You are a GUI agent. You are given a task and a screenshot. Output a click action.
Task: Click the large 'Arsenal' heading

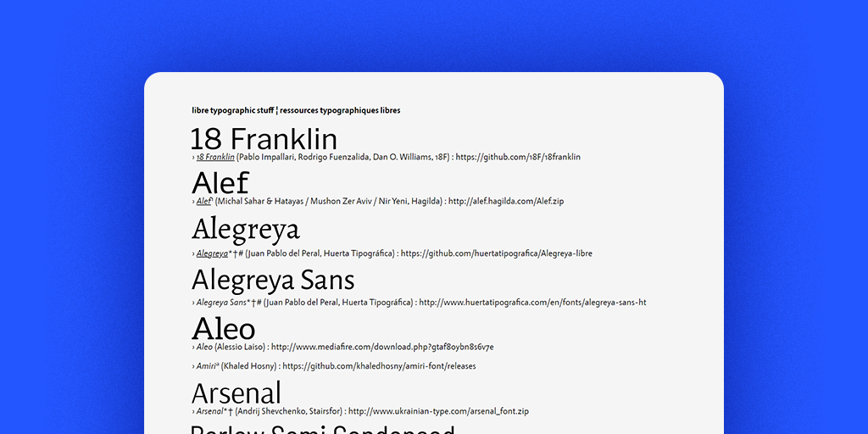(236, 392)
